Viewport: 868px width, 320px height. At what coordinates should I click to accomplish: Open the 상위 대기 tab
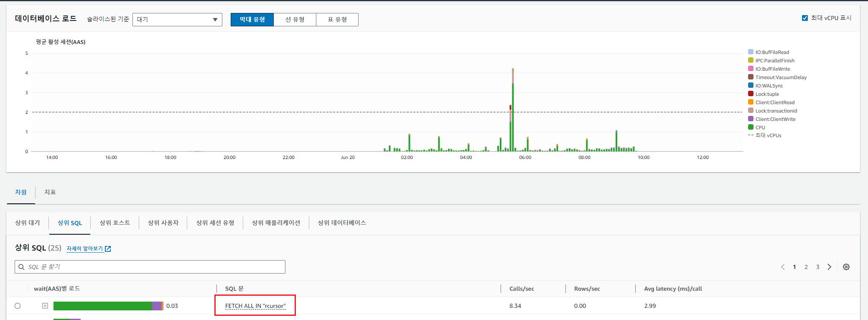tap(28, 223)
